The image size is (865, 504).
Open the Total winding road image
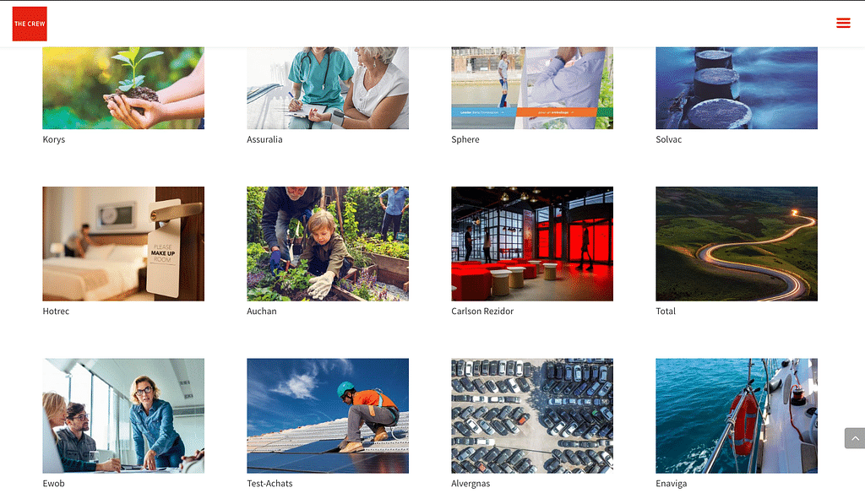point(737,244)
